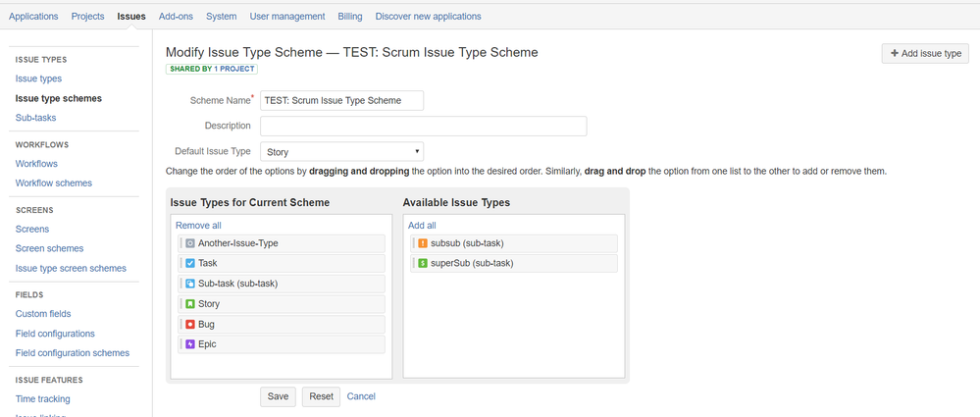
Task: Open the System tab
Action: [x=222, y=17]
